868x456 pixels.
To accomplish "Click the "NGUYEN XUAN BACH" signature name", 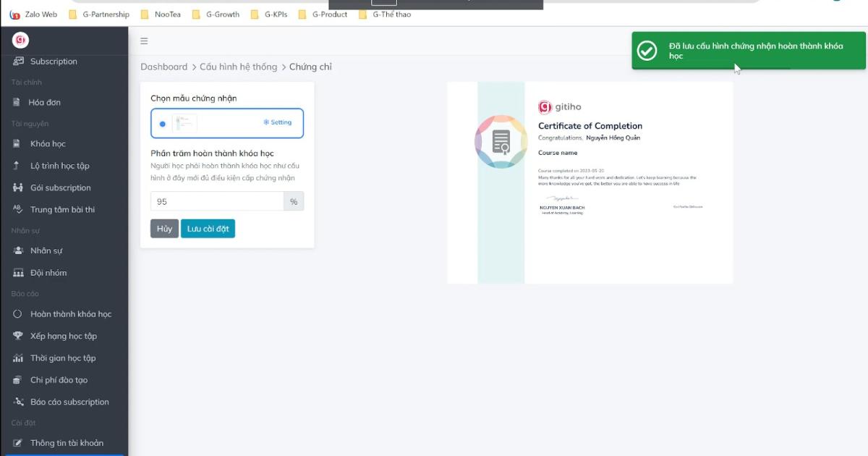I will pos(562,208).
